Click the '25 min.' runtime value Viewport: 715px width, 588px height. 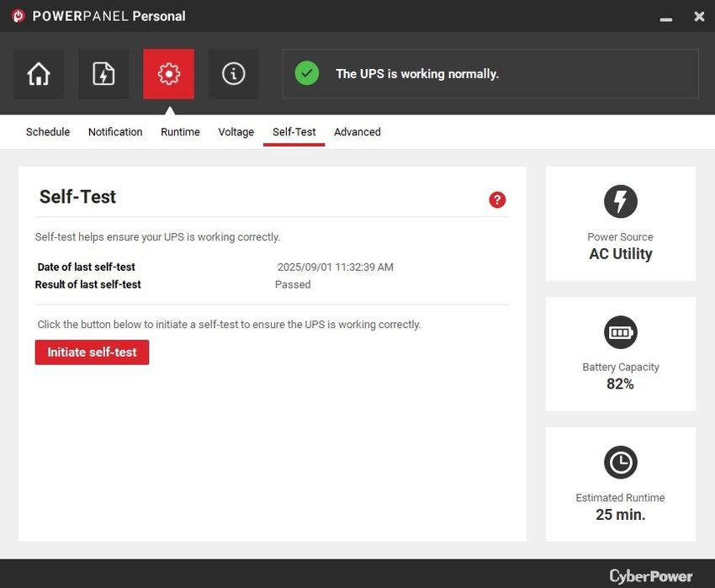click(620, 515)
